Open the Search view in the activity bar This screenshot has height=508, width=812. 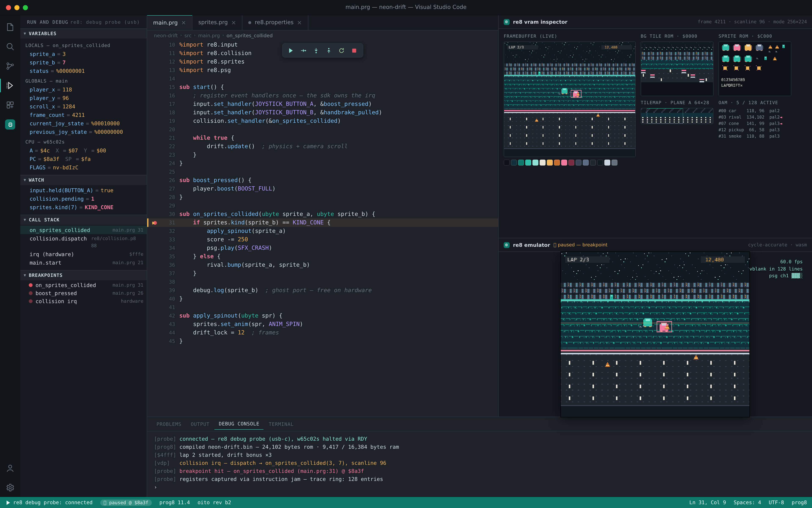point(10,46)
